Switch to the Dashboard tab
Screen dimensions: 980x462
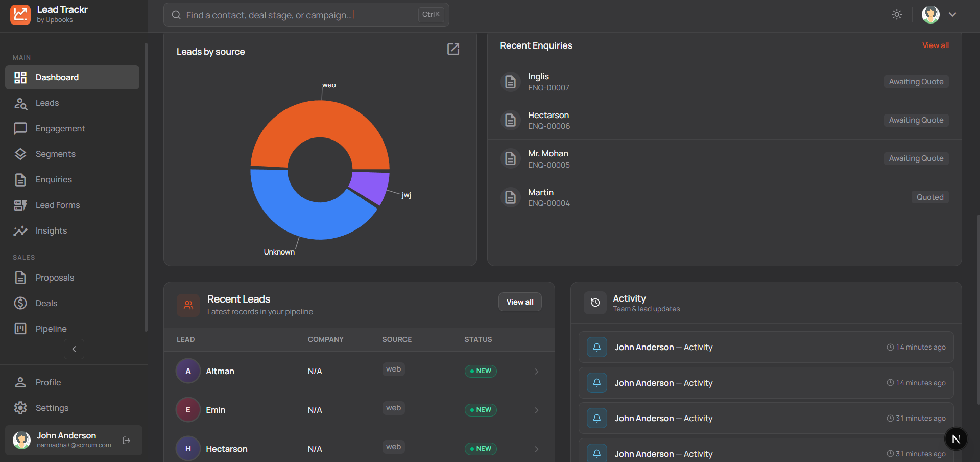[57, 77]
